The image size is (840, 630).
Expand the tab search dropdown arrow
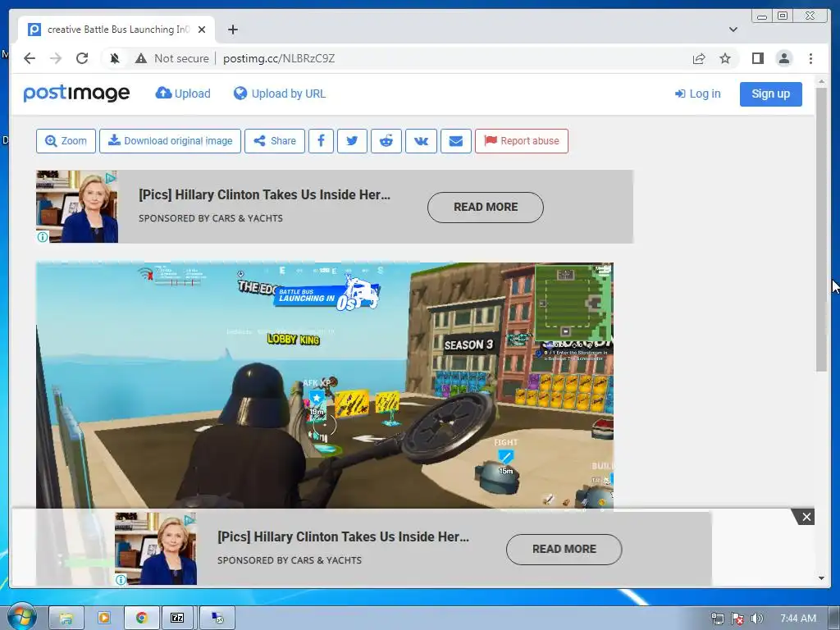point(733,30)
